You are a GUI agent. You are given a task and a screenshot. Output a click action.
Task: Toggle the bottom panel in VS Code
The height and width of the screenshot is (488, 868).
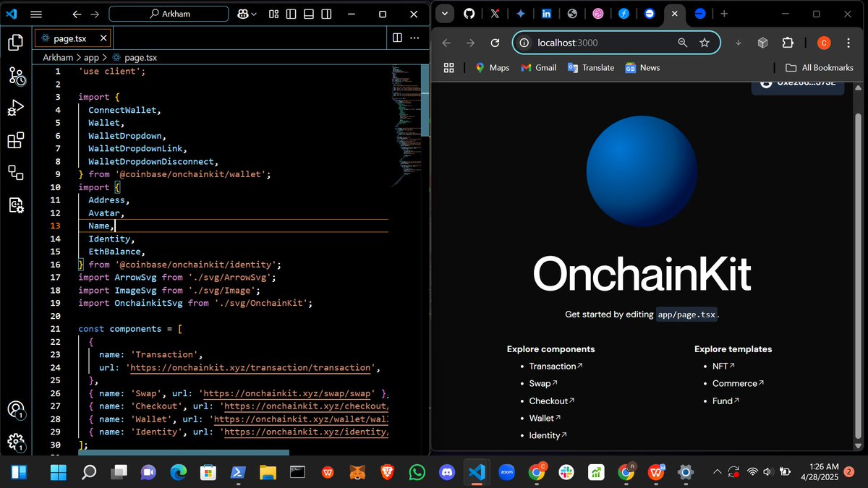[309, 14]
